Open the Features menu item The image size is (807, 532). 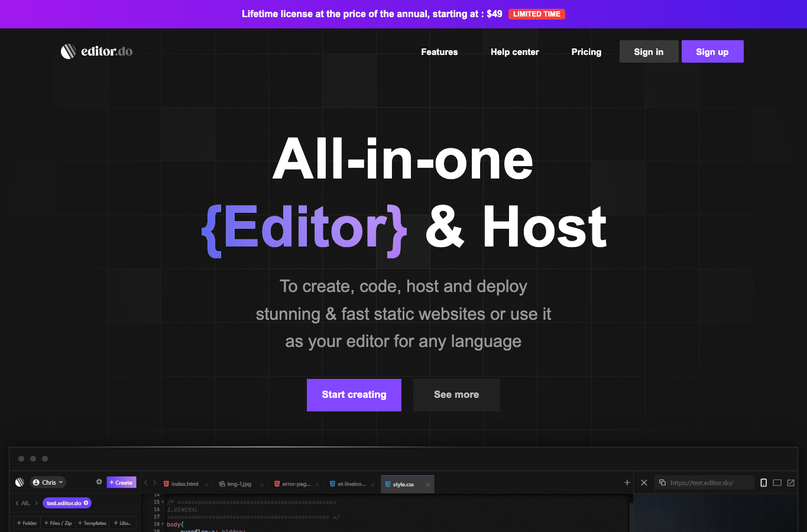(439, 52)
